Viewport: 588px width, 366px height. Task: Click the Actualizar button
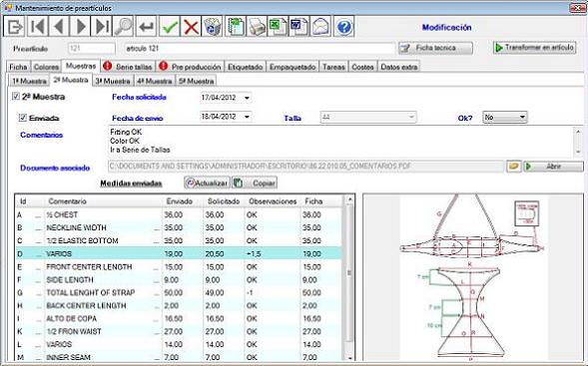pyautogui.click(x=207, y=183)
